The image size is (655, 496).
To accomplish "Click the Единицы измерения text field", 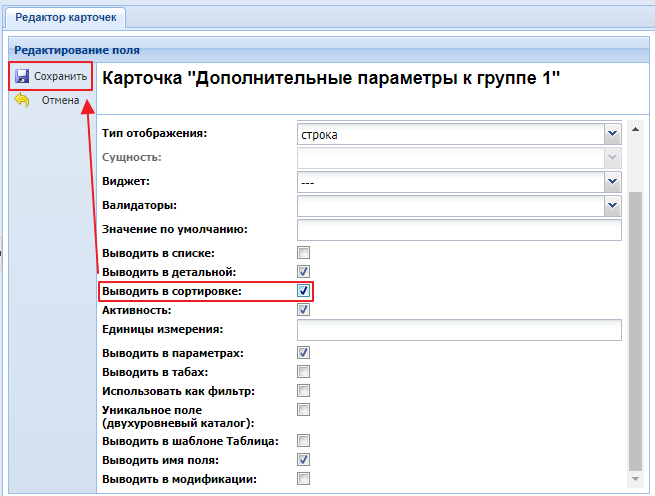I will click(459, 330).
